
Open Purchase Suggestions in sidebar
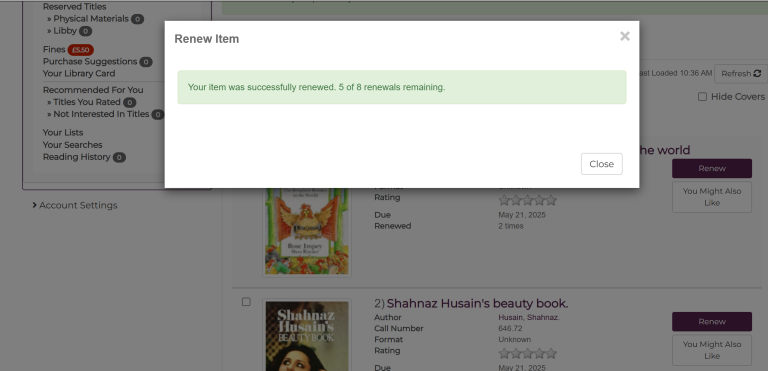click(90, 62)
